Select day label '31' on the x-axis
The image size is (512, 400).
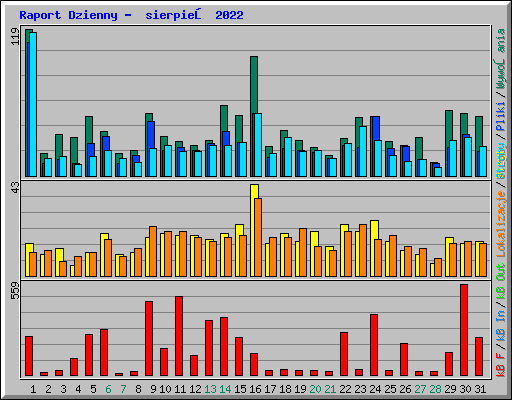(x=480, y=389)
